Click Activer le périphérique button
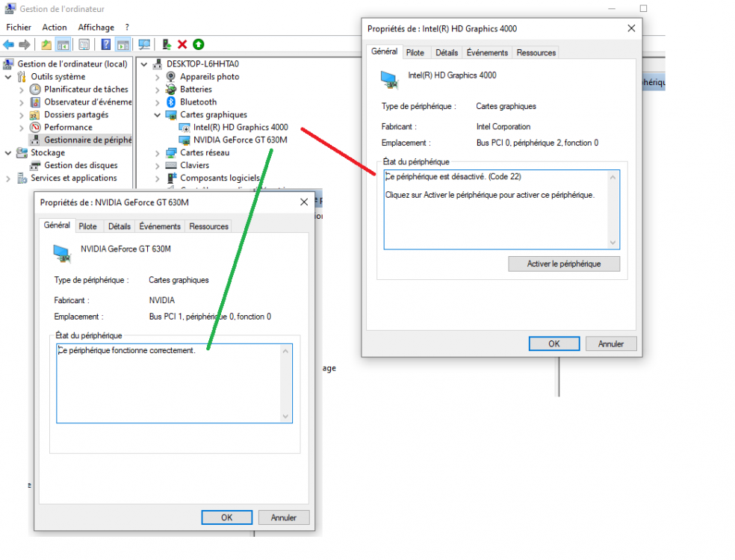Screen dimensions: 735x560 (564, 264)
